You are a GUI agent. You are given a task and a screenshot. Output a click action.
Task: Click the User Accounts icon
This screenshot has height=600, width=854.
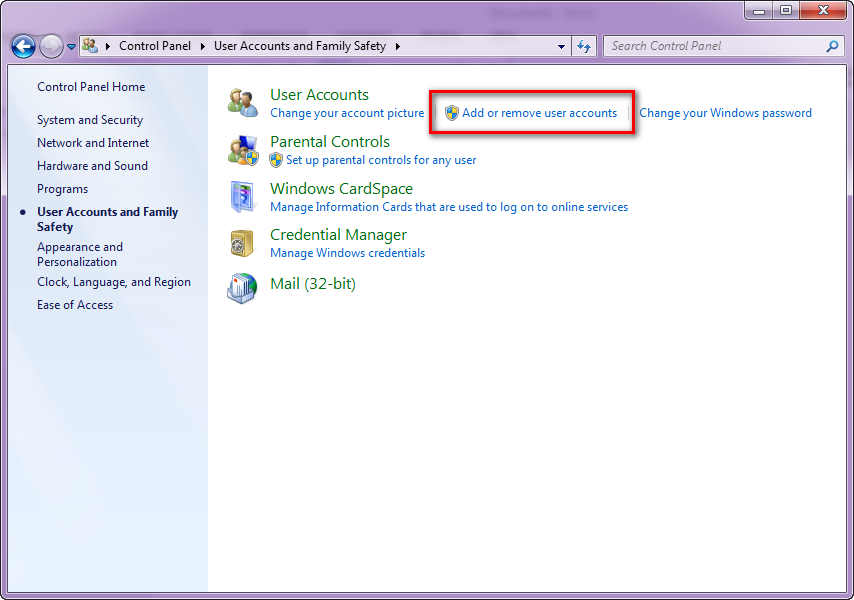(243, 103)
